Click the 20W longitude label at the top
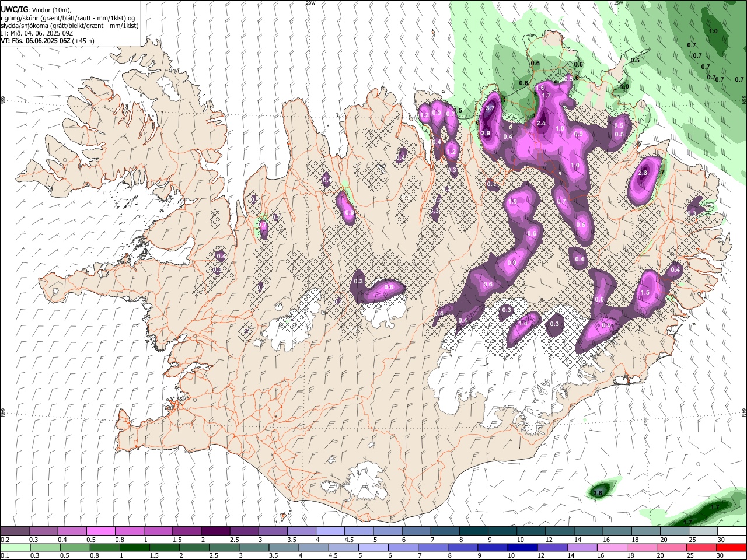Screen dimensions: 747x560 (310, 3)
